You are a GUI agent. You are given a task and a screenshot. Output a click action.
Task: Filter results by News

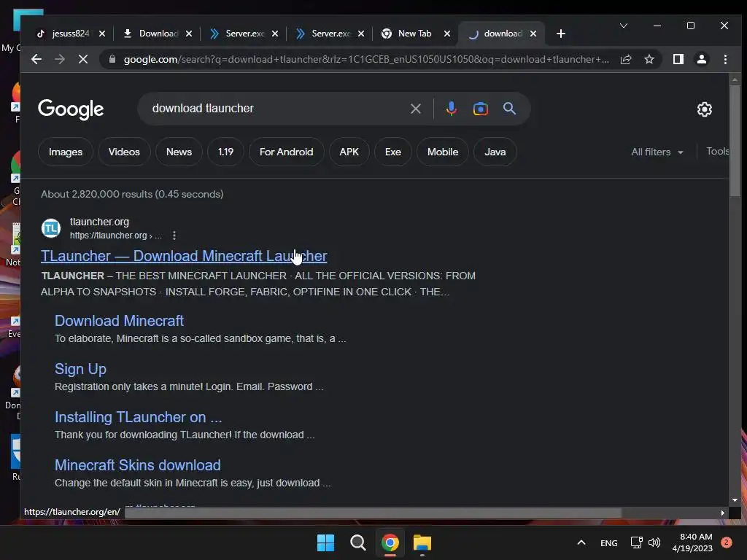(179, 152)
